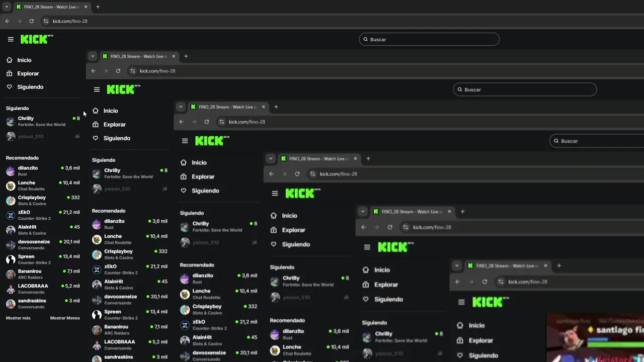Viewport: 644px width, 362px height.
Task: Open the tab search chevron in the second-level mirrored browser
Action: point(93,56)
